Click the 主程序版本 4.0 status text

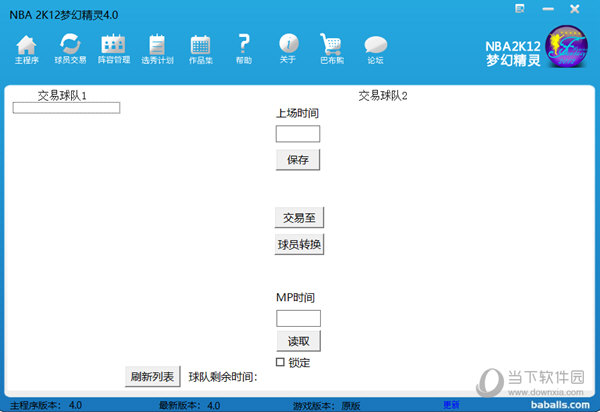tap(46, 405)
